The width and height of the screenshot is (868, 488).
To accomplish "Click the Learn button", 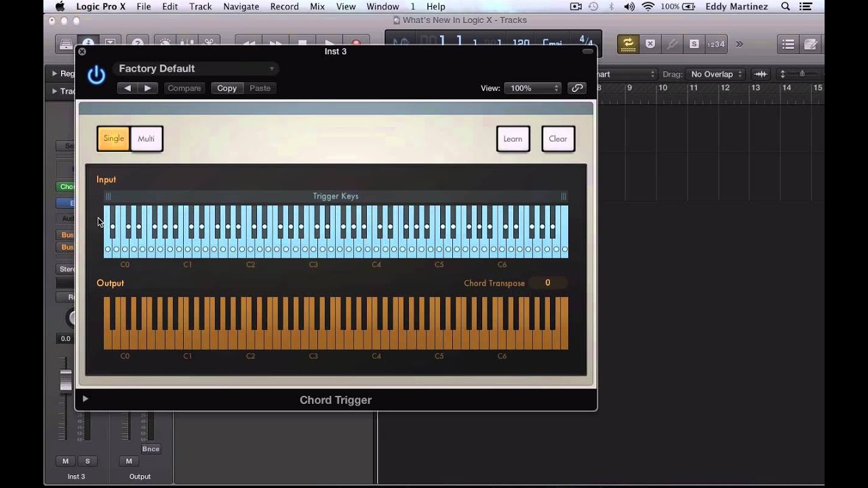I will [513, 139].
